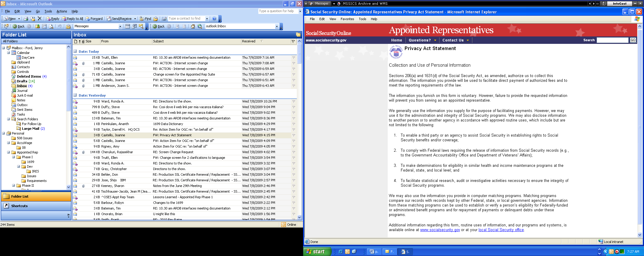Toggle flag on '1699 Data Dictionary' message
Screen dimensions: 644x256
(294, 124)
